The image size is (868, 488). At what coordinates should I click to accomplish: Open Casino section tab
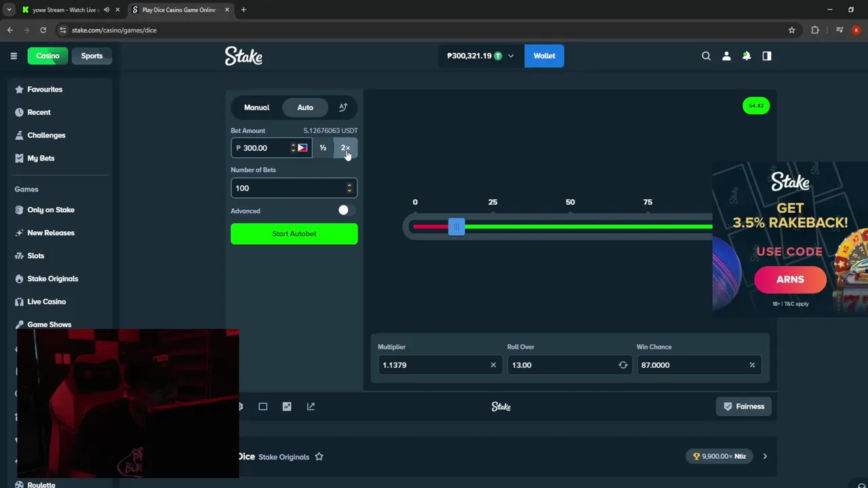47,56
